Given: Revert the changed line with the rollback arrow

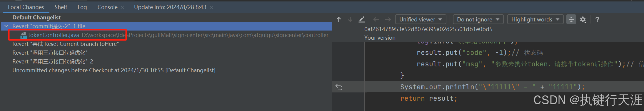Looking at the screenshot, I should (x=339, y=87).
